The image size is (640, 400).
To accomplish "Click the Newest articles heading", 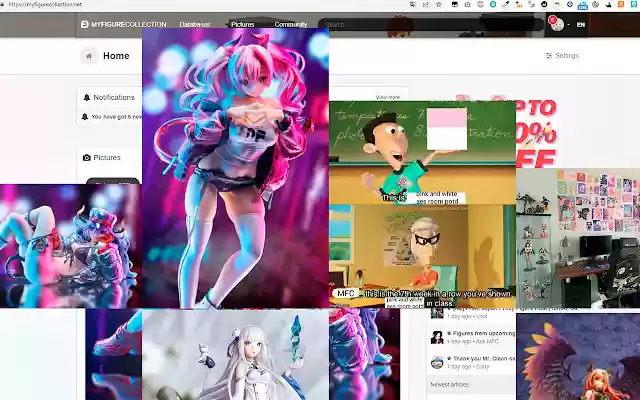I will 449,384.
